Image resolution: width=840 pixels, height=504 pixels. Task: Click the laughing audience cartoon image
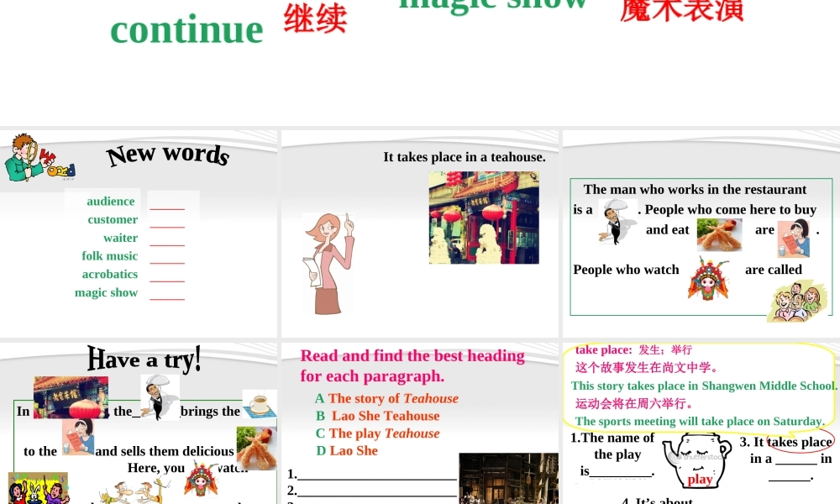[797, 301]
